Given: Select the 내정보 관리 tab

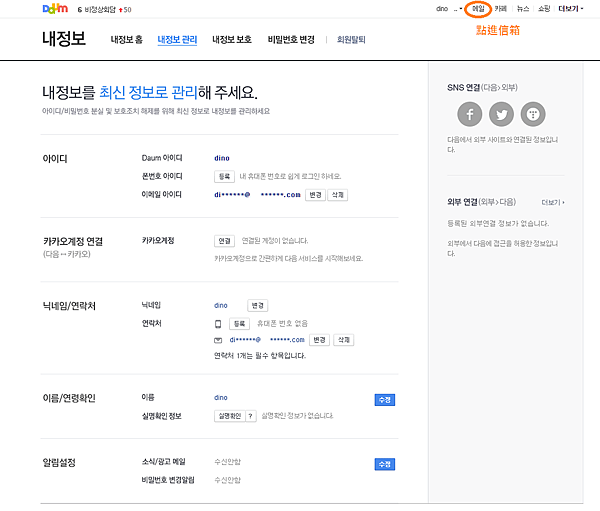Looking at the screenshot, I should point(177,40).
